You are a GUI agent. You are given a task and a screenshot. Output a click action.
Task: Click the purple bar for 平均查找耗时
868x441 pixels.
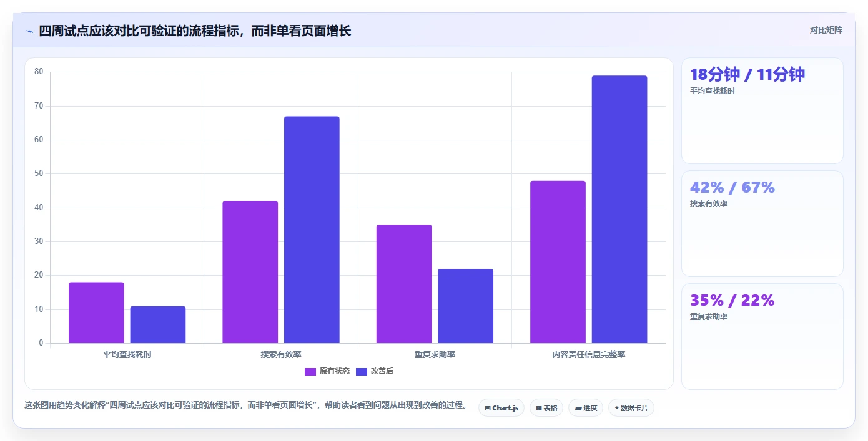pyautogui.click(x=96, y=313)
